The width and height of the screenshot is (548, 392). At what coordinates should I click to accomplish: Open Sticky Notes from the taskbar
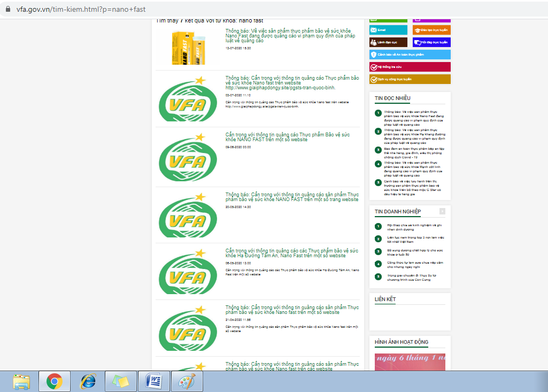(x=121, y=381)
